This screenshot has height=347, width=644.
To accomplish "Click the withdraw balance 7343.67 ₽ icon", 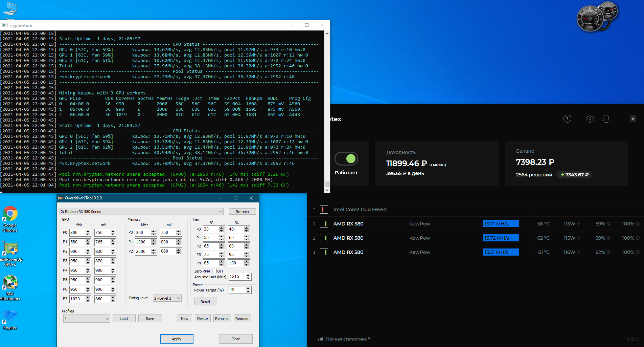I will pos(562,175).
